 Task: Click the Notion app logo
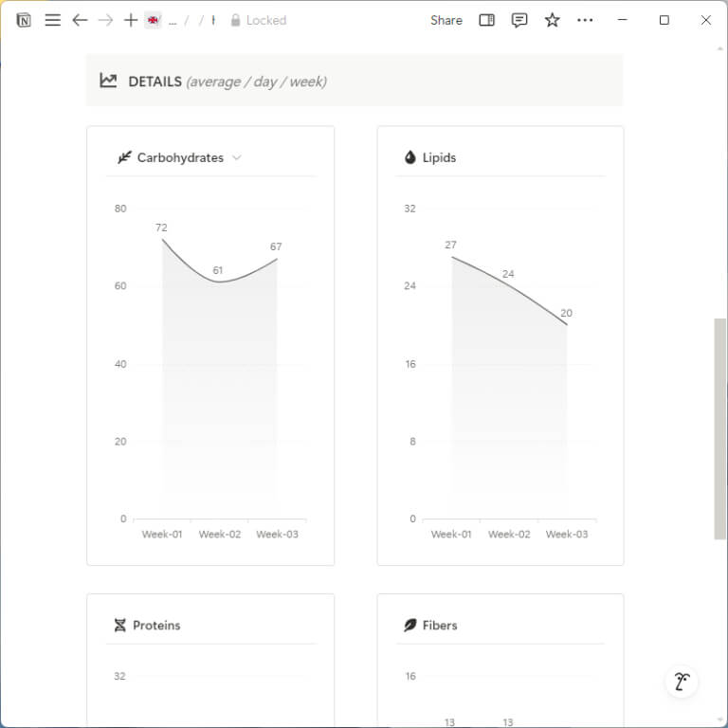tap(24, 20)
